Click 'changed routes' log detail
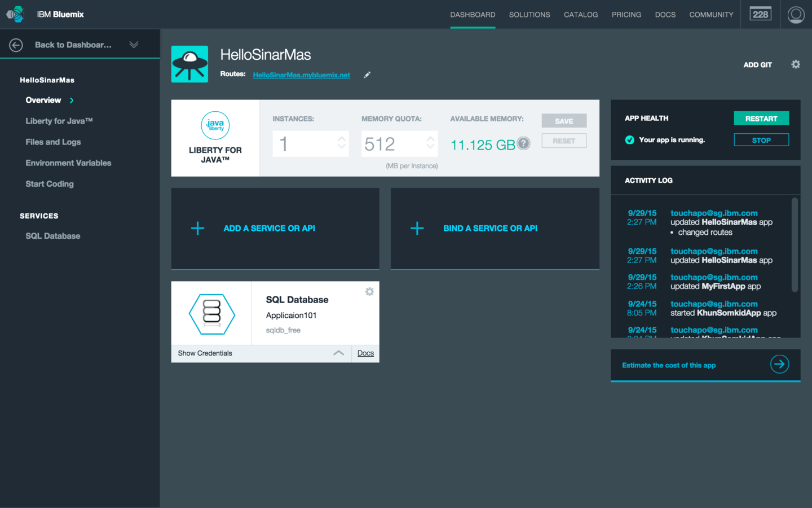This screenshot has height=508, width=812. (705, 233)
